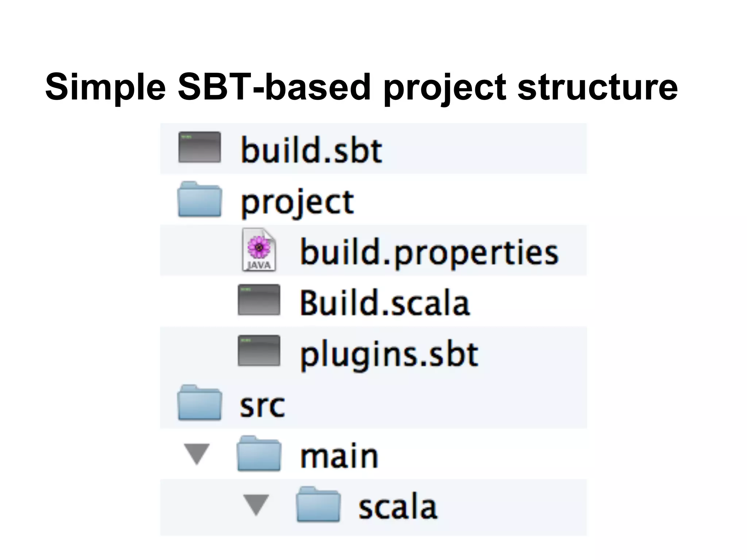The width and height of the screenshot is (747, 560).
Task: Select the plugins.sbt file name
Action: point(389,354)
